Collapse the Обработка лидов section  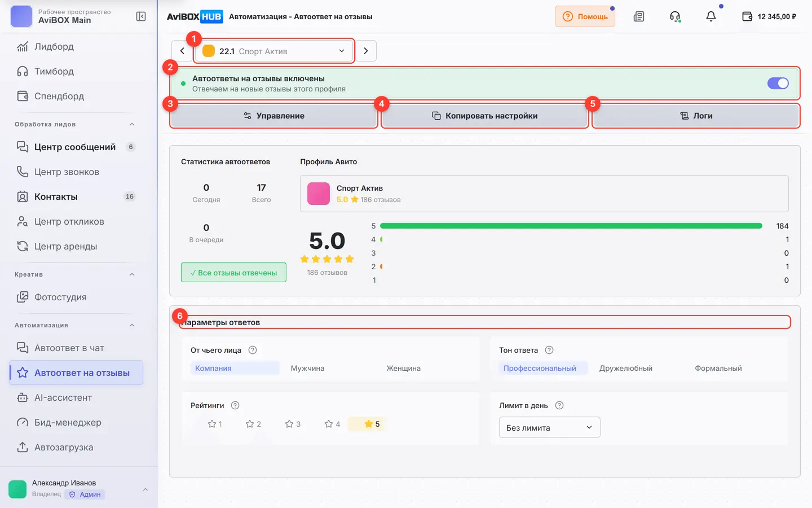click(132, 124)
